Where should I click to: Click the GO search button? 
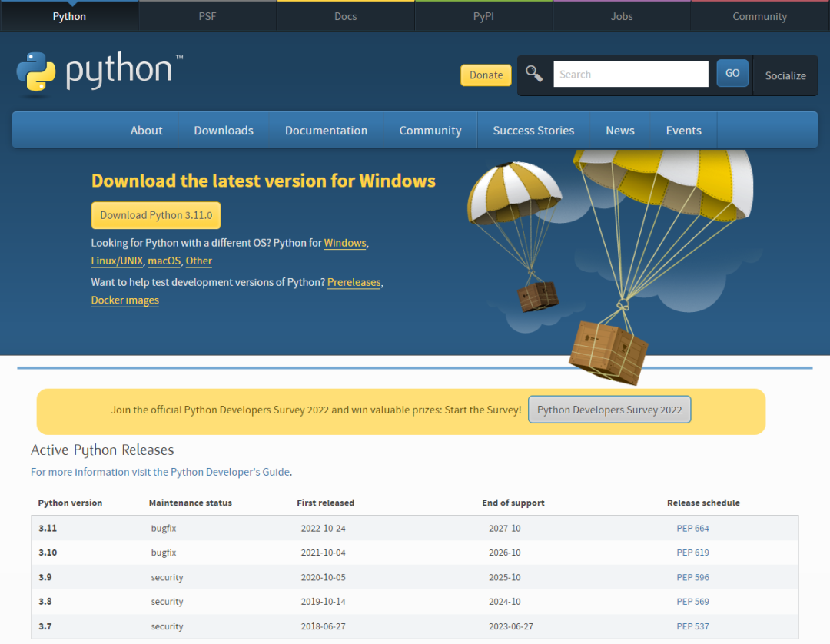pyautogui.click(x=732, y=73)
